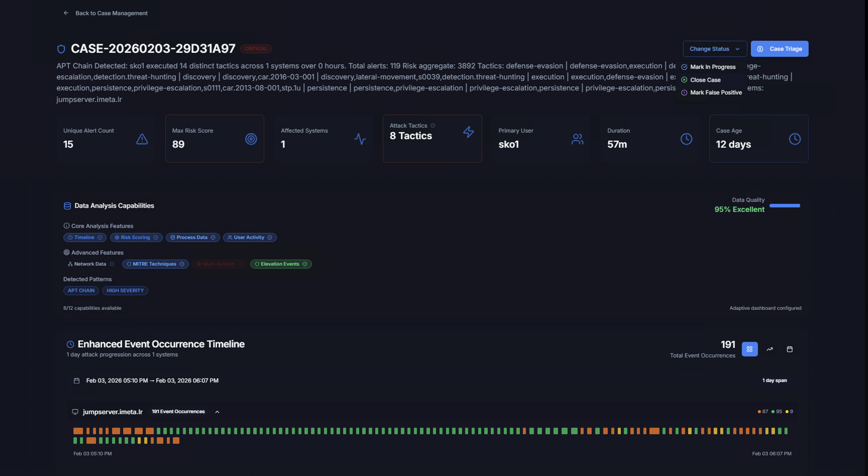Click the Core Analysis Features info icon
Viewport: 868px width, 476px height.
tap(66, 226)
